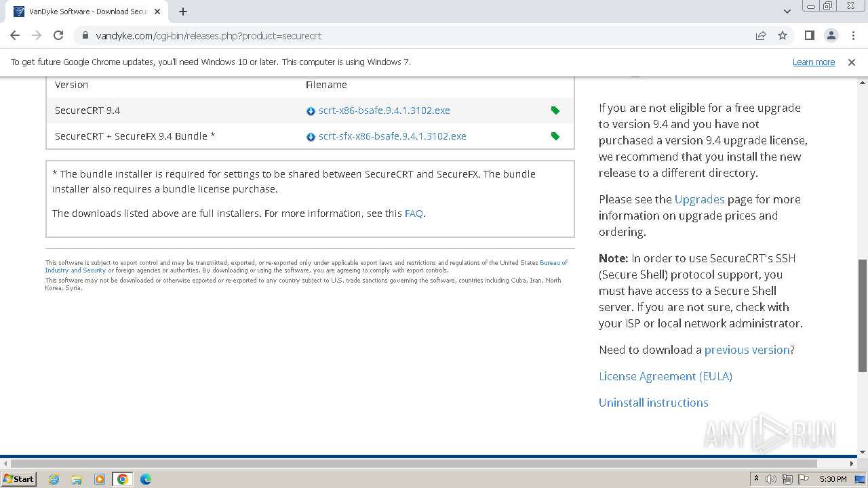Viewport: 868px width, 488px height.
Task: Open the Learn more link about updates
Action: [x=814, y=62]
